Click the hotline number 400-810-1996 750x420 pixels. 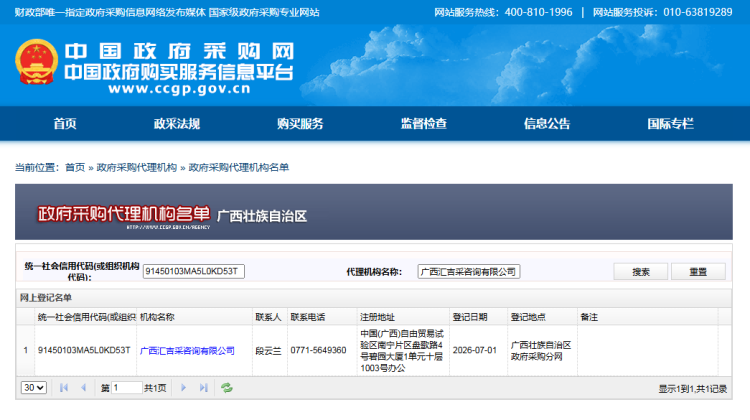538,12
